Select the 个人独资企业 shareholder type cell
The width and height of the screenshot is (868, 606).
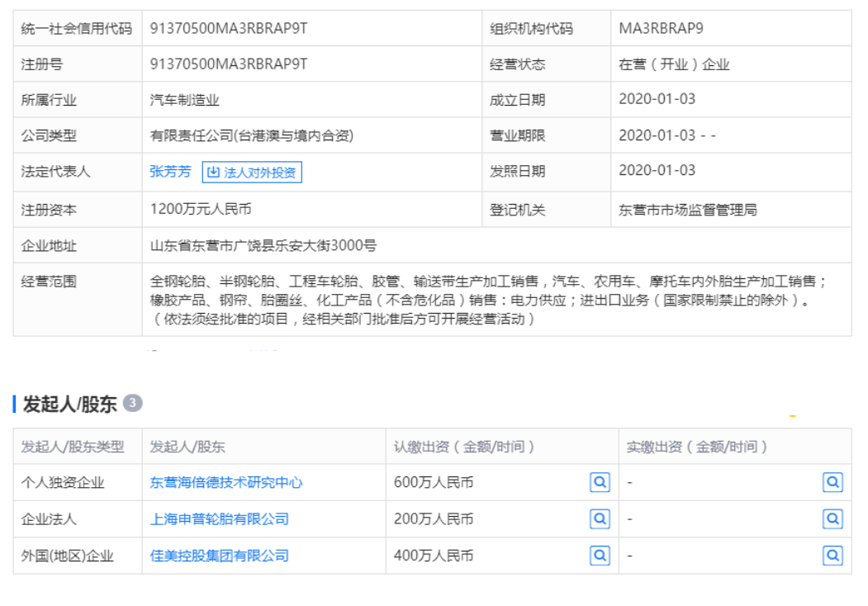pyautogui.click(x=63, y=483)
